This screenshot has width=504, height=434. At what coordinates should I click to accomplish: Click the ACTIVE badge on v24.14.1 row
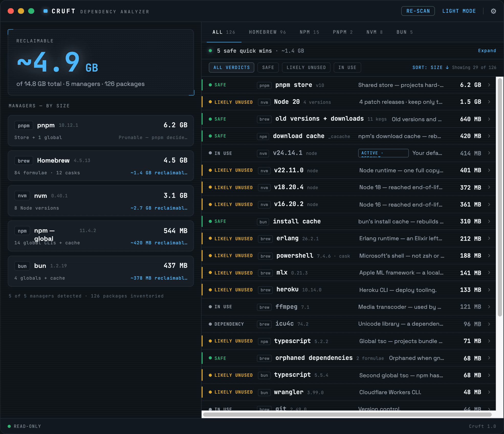(383, 153)
